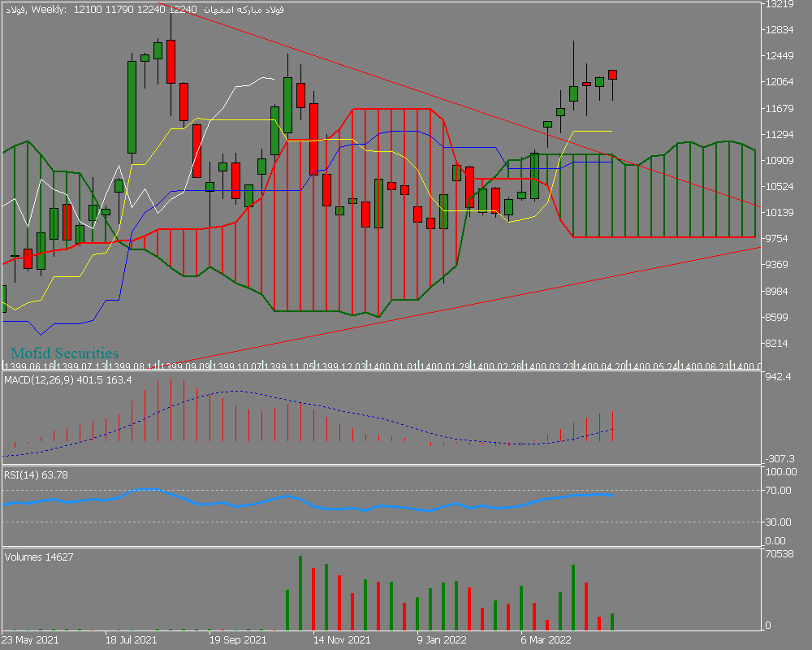Viewport: 812px width, 650px height.
Task: Click the '6 Mar 2022' date label
Action: [x=546, y=639]
